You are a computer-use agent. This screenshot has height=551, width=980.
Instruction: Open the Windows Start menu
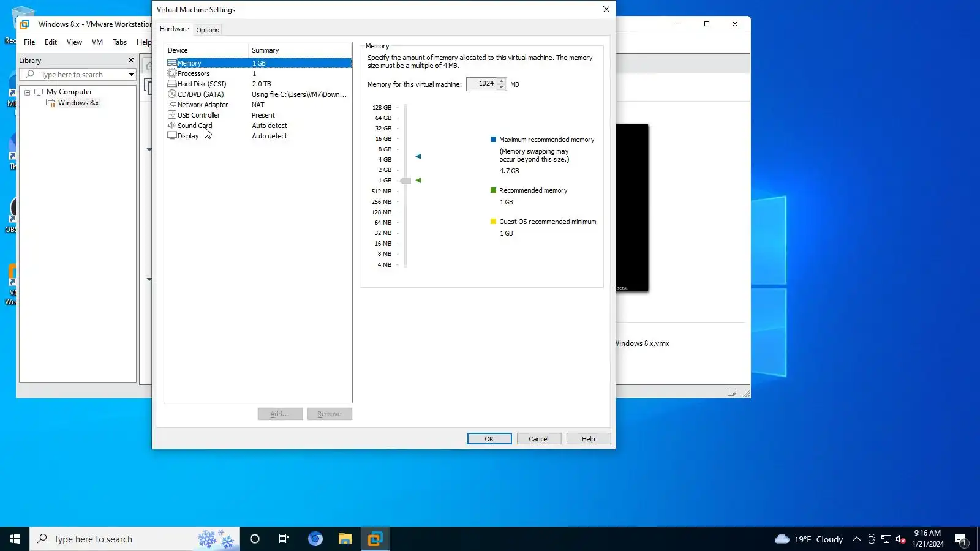tap(15, 539)
